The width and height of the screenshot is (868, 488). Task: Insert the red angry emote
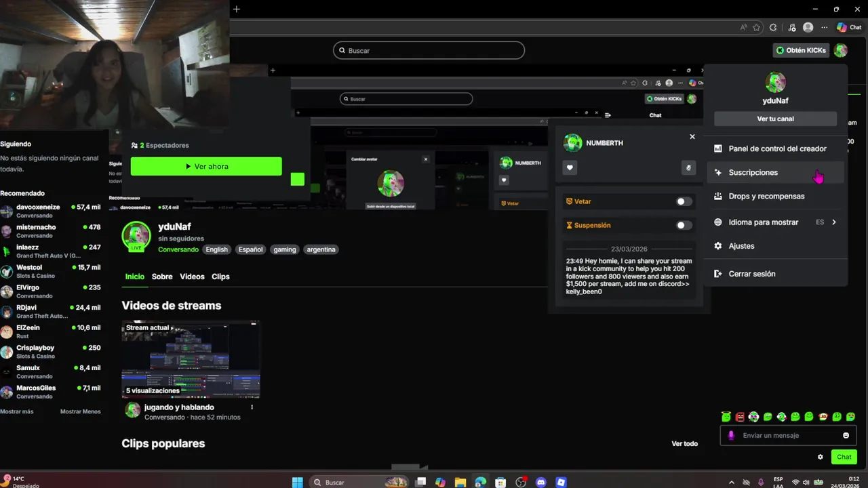click(x=740, y=417)
